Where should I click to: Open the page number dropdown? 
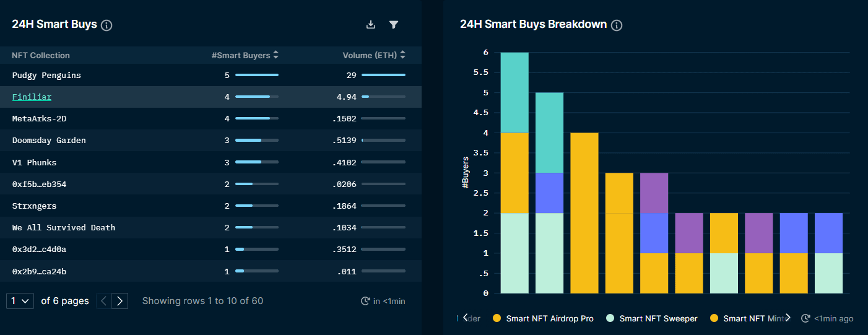[x=20, y=301]
